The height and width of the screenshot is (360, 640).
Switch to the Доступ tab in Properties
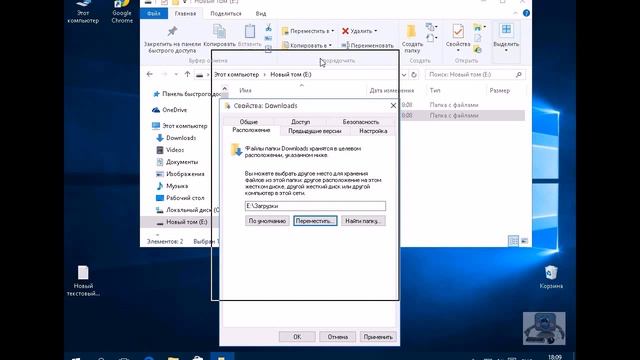(300, 122)
